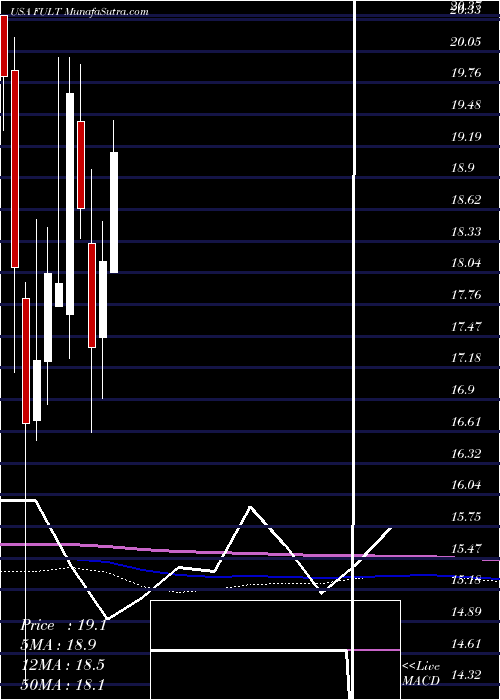
Task: Click the Price : 19.1 readout
Action: coord(63,625)
